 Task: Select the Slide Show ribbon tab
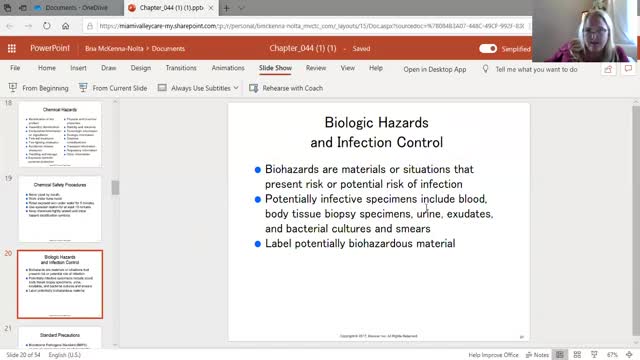point(275,68)
